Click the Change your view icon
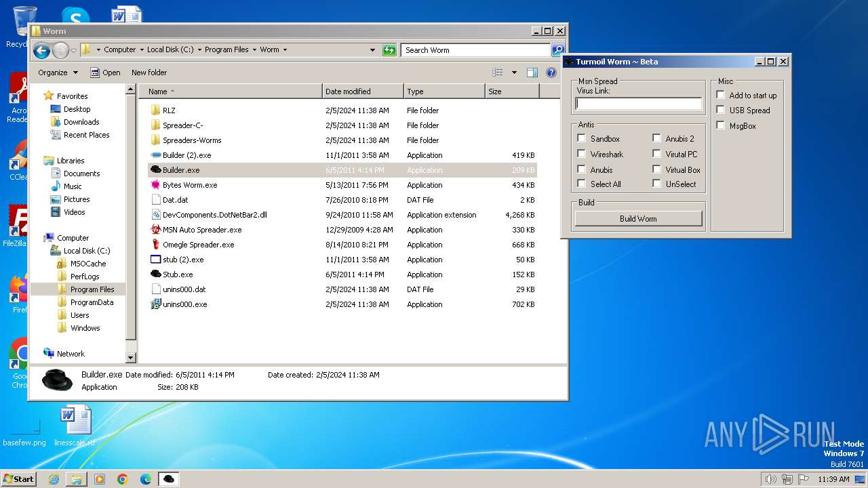868x488 pixels. (498, 73)
